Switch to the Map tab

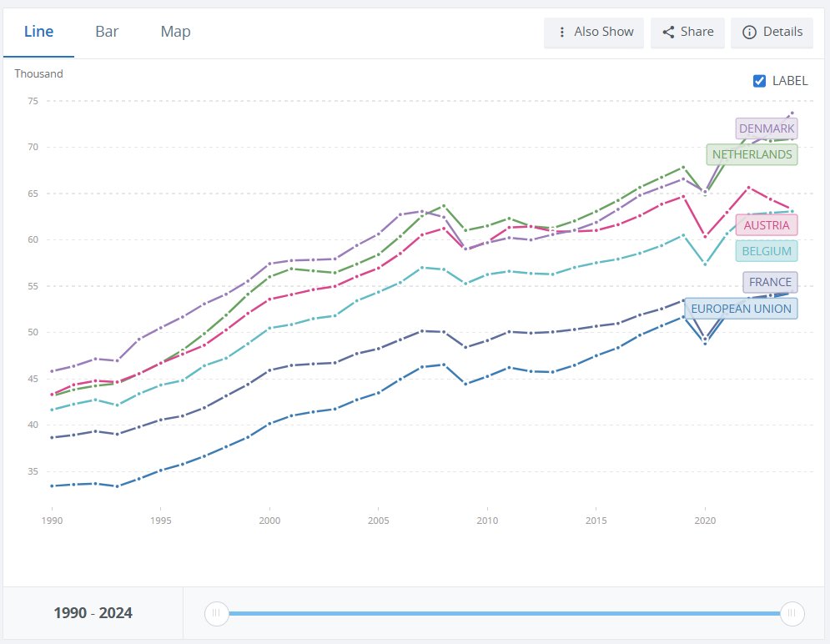(175, 32)
